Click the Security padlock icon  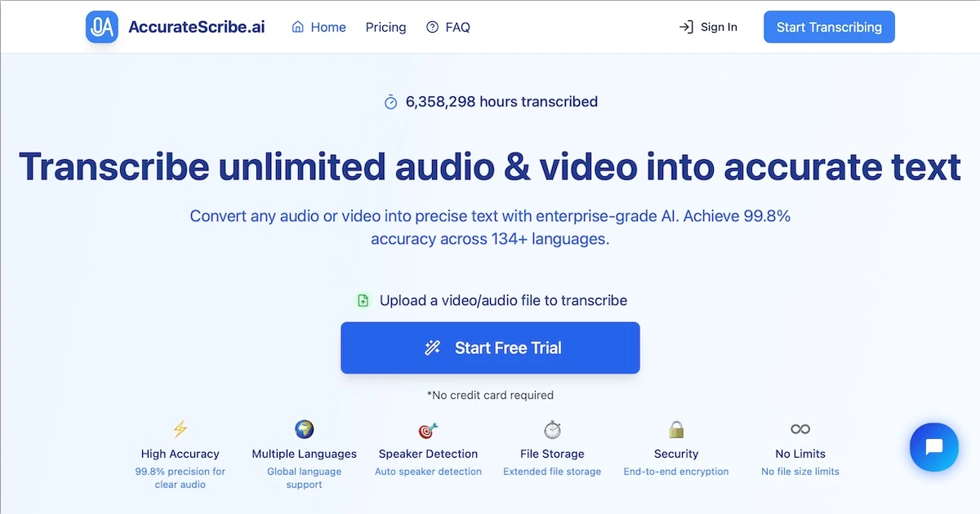tap(676, 428)
